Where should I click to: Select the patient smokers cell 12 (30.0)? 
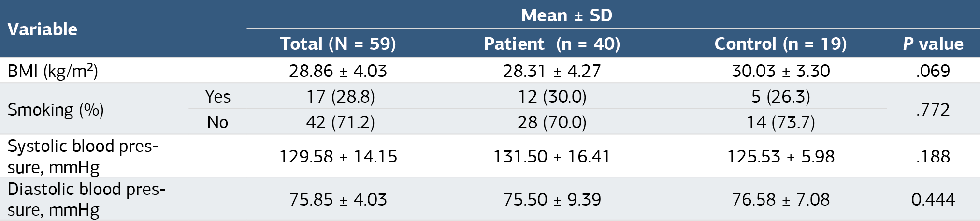tap(552, 97)
